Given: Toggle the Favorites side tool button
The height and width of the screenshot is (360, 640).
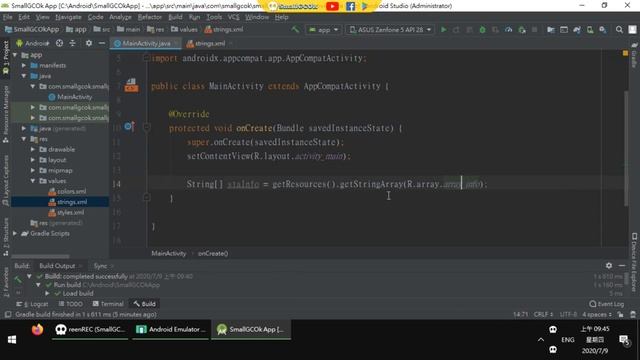Looking at the screenshot, I should (x=6, y=283).
